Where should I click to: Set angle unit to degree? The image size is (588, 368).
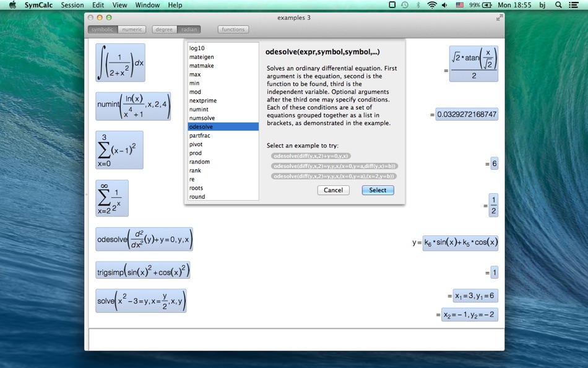164,29
